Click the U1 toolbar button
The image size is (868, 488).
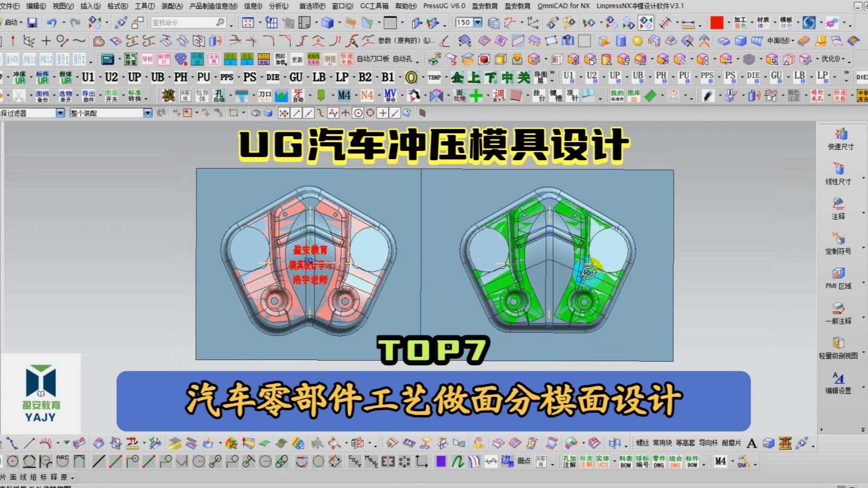88,77
